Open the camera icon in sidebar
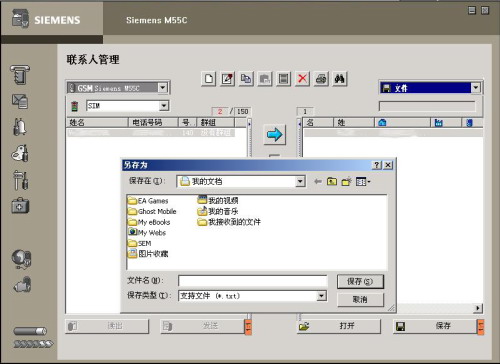The height and width of the screenshot is (364, 500). [22, 285]
